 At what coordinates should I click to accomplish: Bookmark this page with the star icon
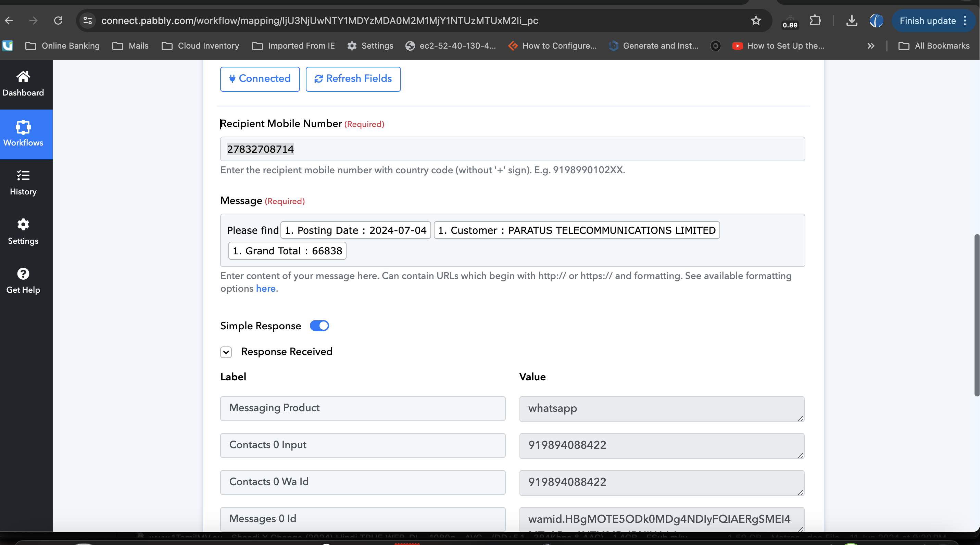(756, 21)
